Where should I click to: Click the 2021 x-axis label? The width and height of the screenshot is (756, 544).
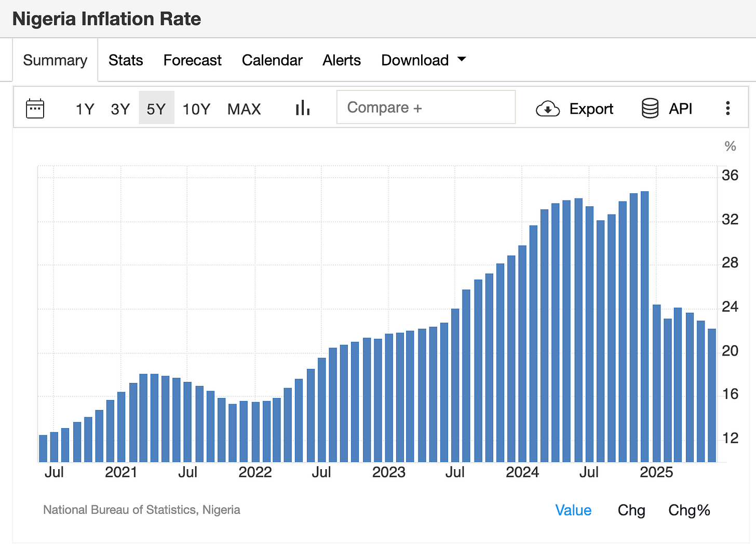point(121,472)
